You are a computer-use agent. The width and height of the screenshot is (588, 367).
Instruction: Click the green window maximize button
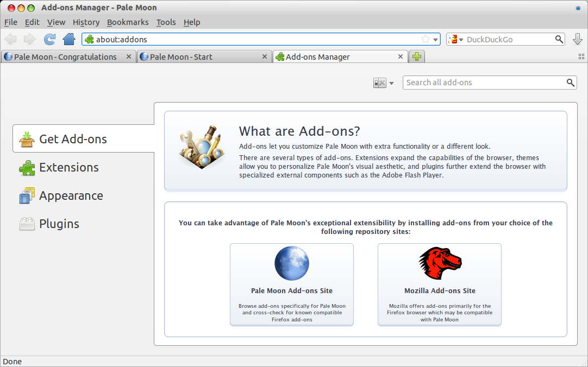pyautogui.click(x=31, y=8)
